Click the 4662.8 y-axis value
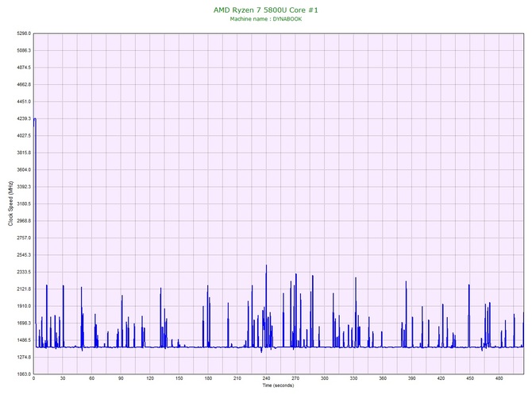Viewport: 532px width, 399px height. point(24,84)
